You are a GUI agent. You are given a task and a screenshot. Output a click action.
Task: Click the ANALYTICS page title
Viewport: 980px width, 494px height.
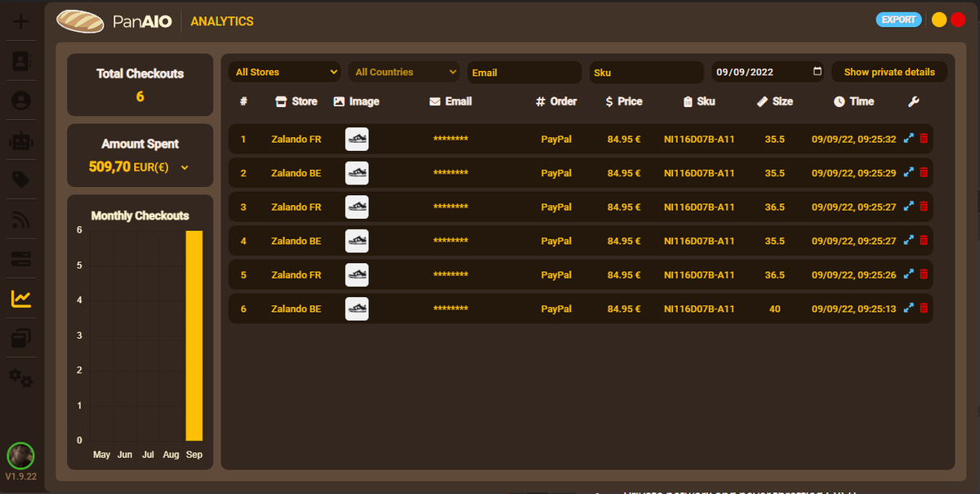(x=222, y=21)
